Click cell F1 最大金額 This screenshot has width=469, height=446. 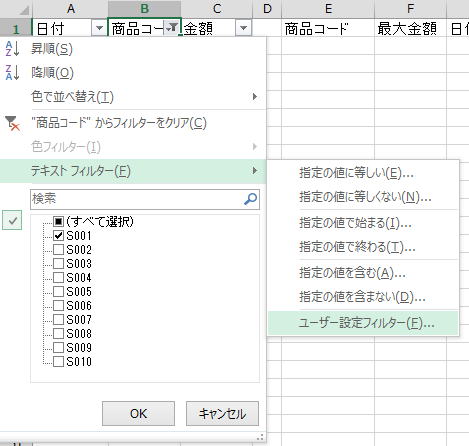click(x=411, y=28)
